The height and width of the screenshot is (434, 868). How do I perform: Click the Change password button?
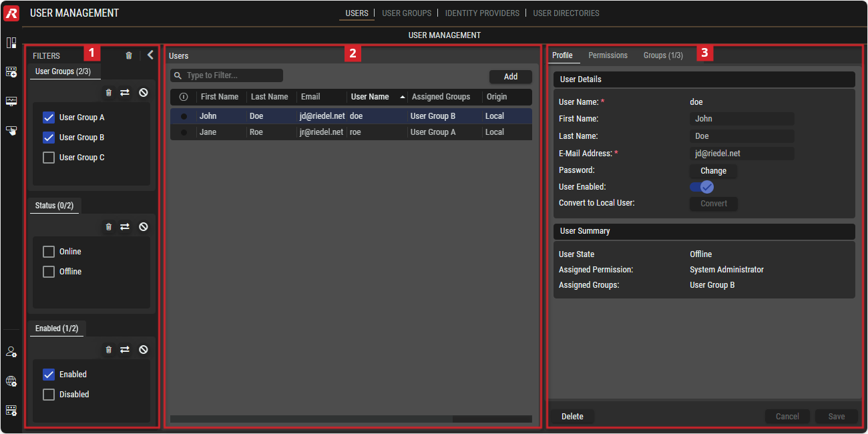tap(714, 171)
